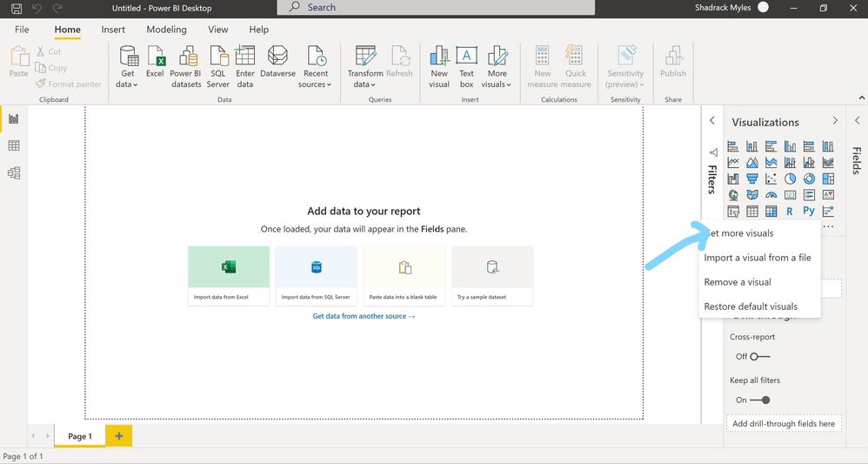Screen dimensions: 868x464
Task: Open the More visuals dropdown
Action: click(497, 66)
